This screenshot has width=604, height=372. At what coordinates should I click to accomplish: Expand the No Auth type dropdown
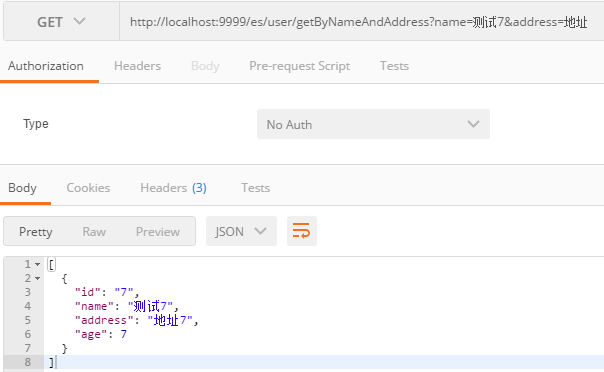coord(373,124)
